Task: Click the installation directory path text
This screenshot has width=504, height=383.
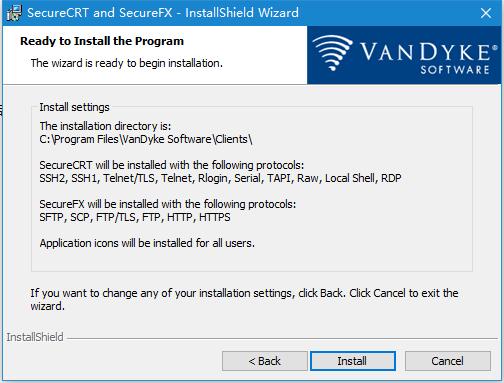Action: 146,139
